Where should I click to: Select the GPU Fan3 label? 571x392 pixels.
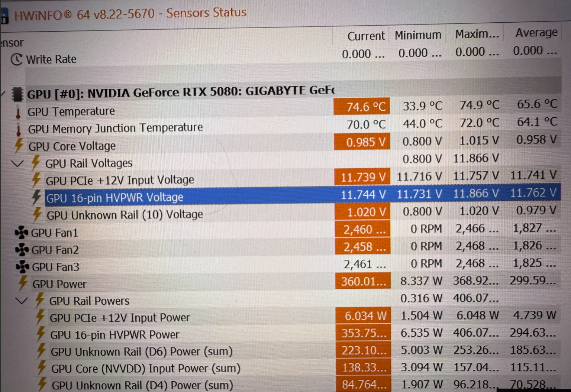pyautogui.click(x=56, y=267)
